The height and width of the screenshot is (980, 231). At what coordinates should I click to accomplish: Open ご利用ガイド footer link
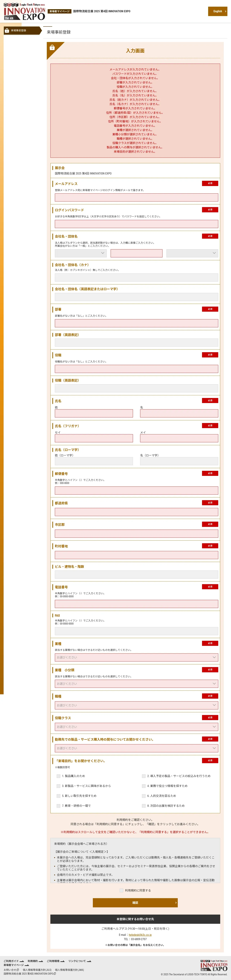tap(11, 961)
